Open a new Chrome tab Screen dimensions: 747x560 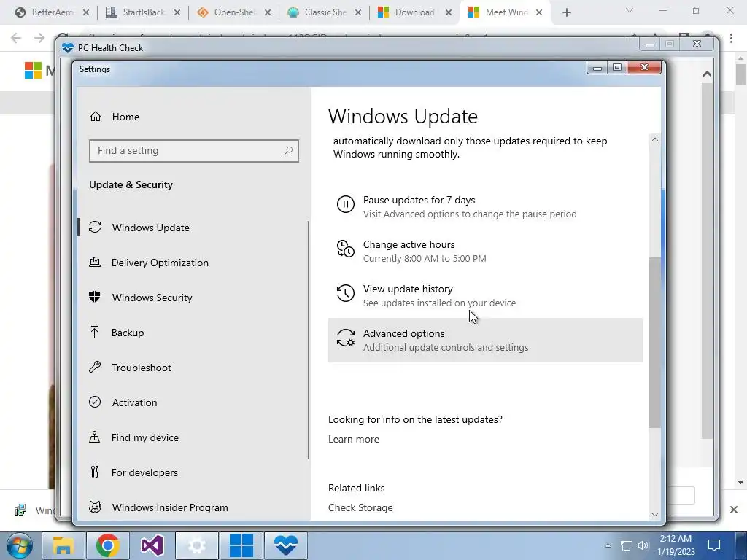click(x=566, y=13)
